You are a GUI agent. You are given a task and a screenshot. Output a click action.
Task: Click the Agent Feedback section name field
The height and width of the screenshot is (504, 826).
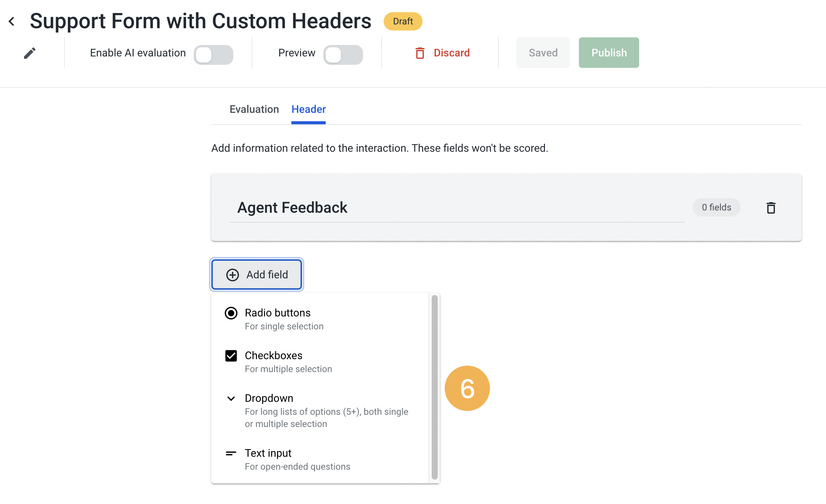[457, 208]
